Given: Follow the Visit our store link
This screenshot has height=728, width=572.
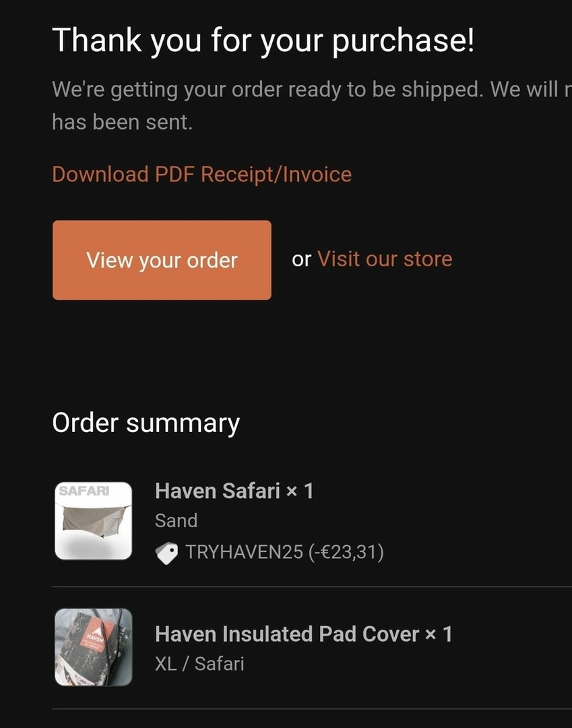Looking at the screenshot, I should pyautogui.click(x=385, y=259).
